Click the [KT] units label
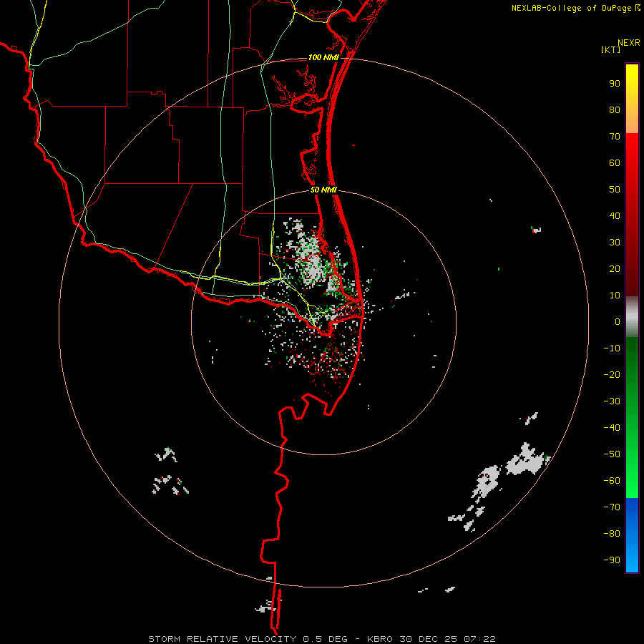 [611, 49]
